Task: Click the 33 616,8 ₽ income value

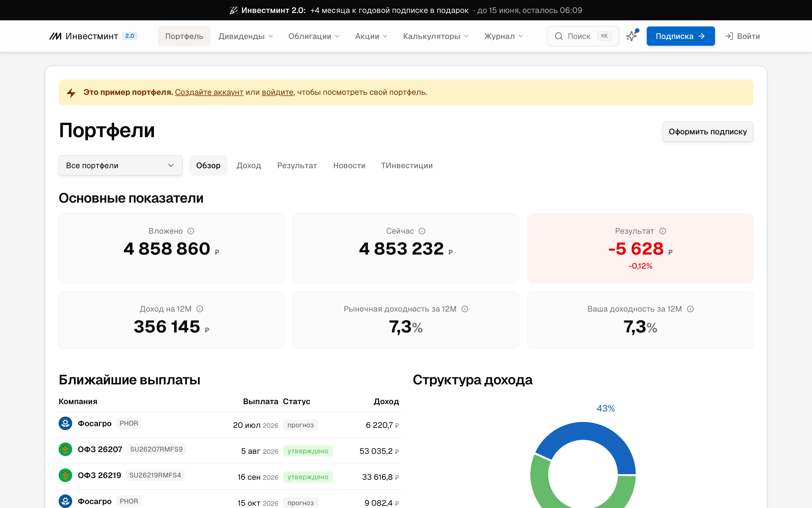Action: tap(381, 477)
